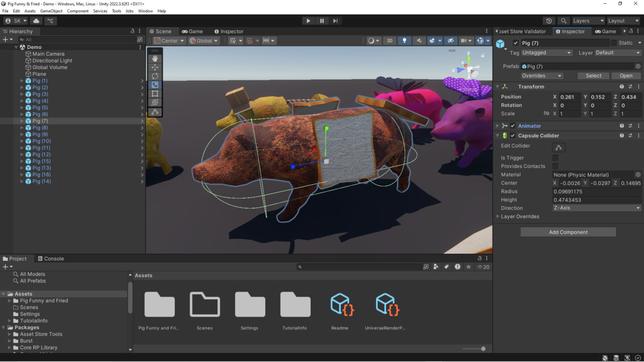Open the Component menu
This screenshot has height=362, width=644.
(x=78, y=11)
